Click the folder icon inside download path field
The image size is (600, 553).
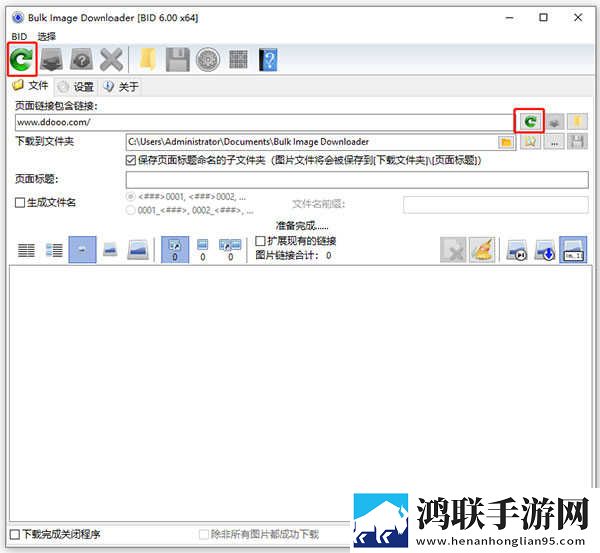(506, 142)
